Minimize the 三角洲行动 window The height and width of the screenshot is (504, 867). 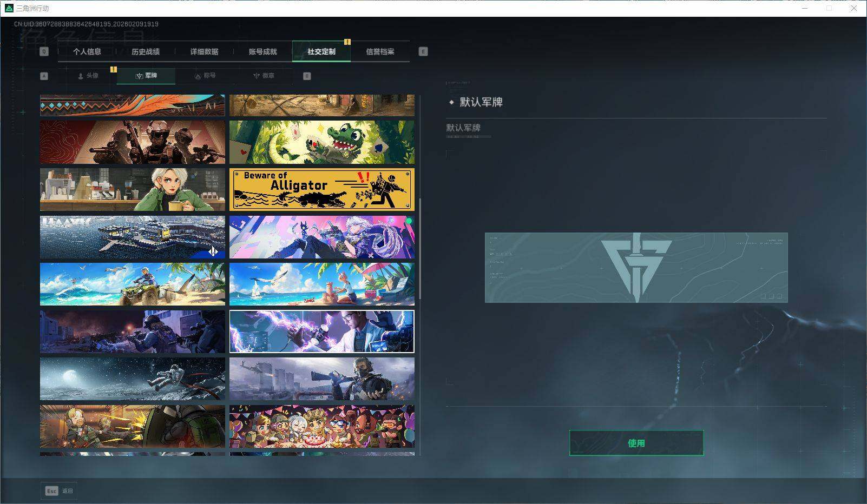805,8
